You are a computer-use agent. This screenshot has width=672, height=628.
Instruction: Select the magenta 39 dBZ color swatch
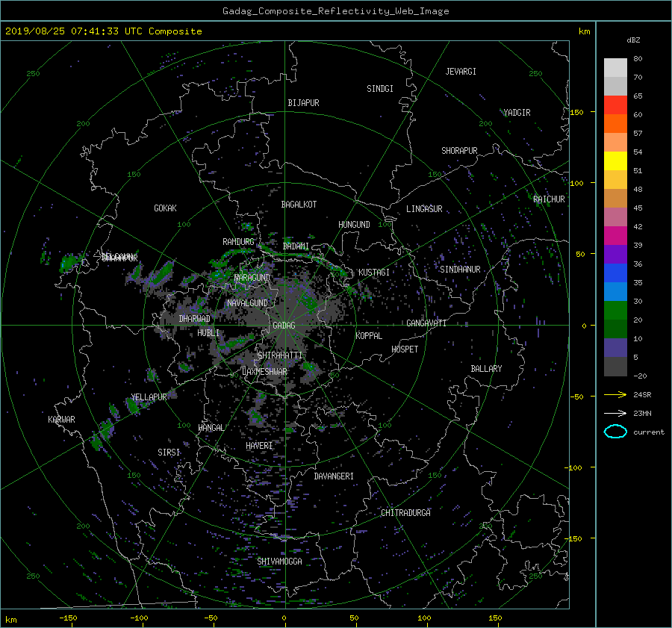pos(615,235)
